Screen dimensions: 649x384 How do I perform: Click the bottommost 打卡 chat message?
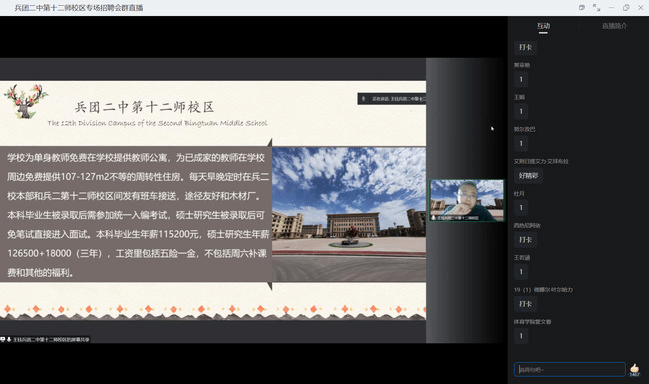525,304
